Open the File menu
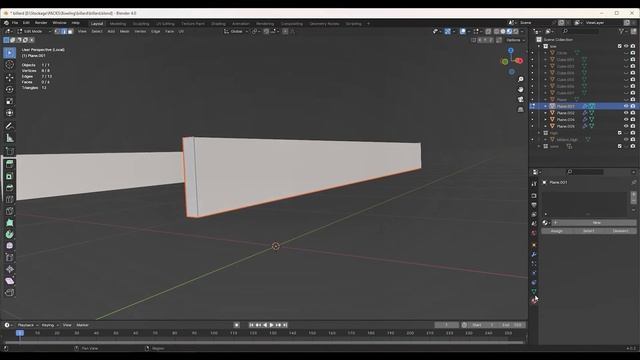Viewport: 640px width, 360px height. coord(15,23)
